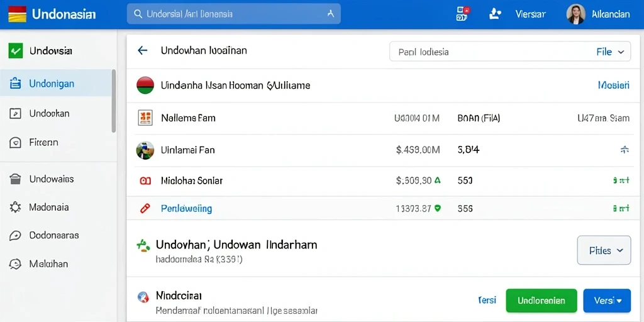Open the blue Versi dropdown button
The image size is (644, 322).
coord(607,301)
